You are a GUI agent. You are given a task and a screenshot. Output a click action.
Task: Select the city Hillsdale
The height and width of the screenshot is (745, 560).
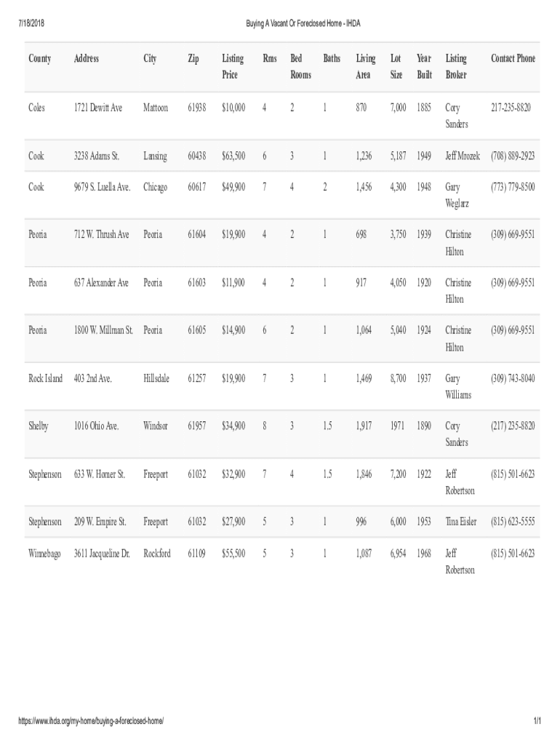click(x=156, y=378)
